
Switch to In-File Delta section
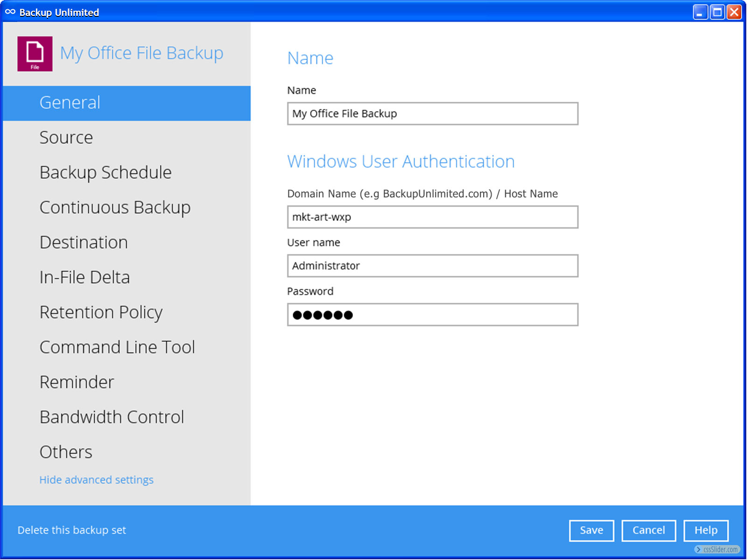pyautogui.click(x=85, y=278)
